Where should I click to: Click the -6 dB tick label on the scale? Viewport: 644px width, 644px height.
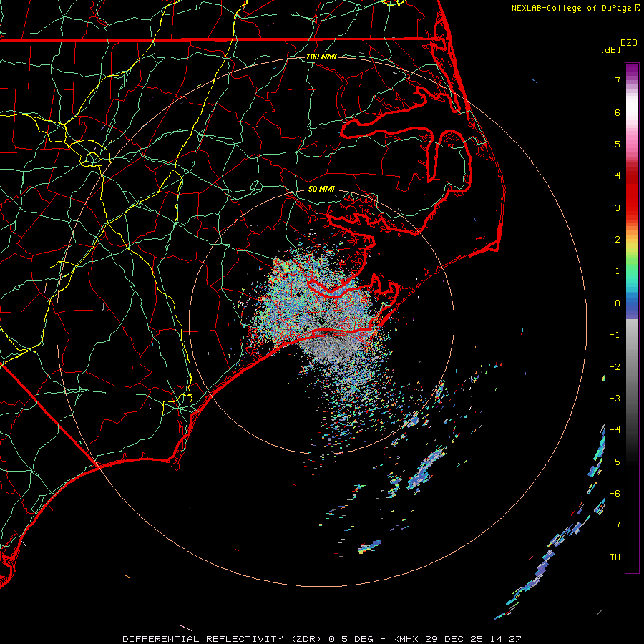[615, 494]
